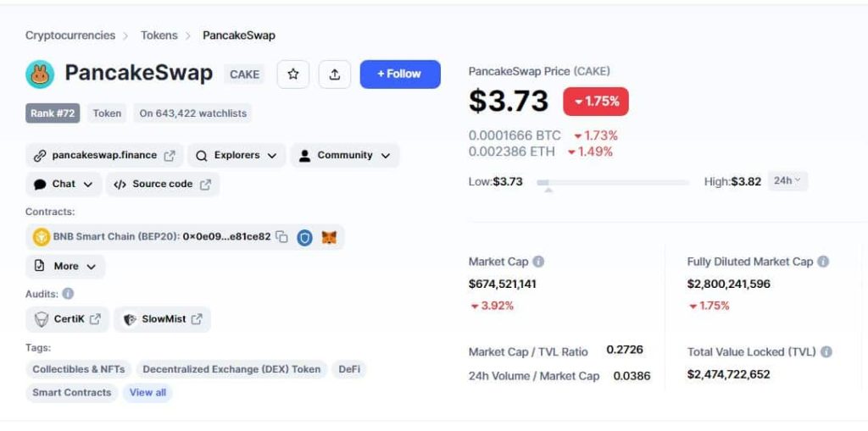Click the PancakeSwap bunny logo
Screen dimensions: 868x431
[x=40, y=75]
